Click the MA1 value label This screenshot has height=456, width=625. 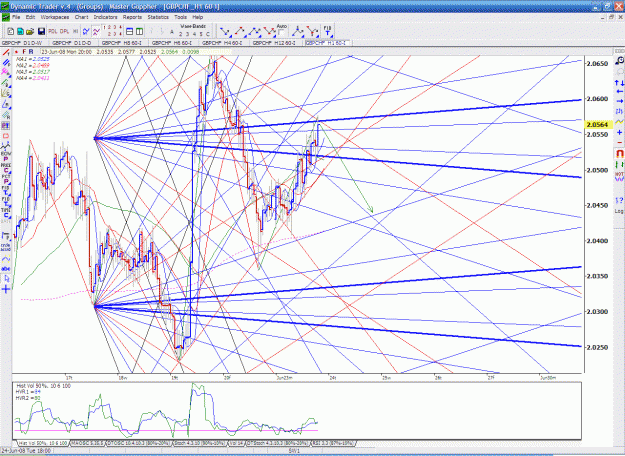[x=33, y=59]
